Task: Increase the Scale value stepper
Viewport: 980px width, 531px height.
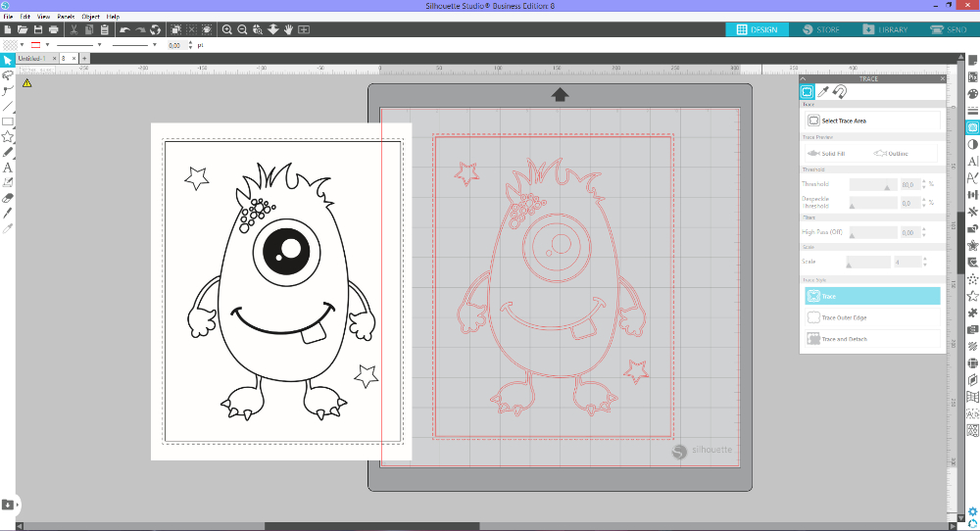Action: click(925, 260)
